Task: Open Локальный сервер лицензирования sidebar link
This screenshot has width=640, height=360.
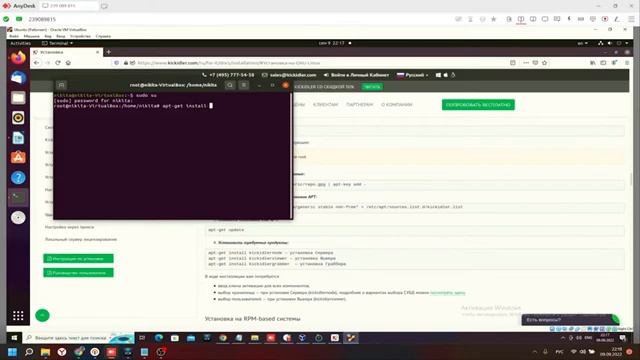Action: tap(81, 240)
